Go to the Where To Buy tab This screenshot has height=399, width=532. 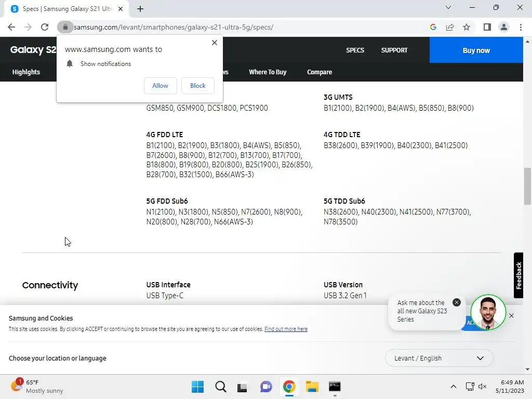click(x=268, y=72)
